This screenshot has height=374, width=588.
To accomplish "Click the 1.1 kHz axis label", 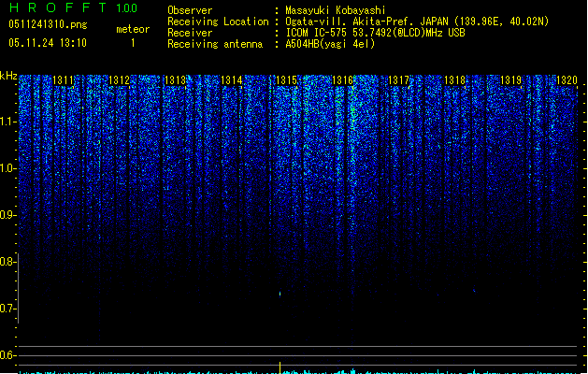I will click(x=7, y=122).
